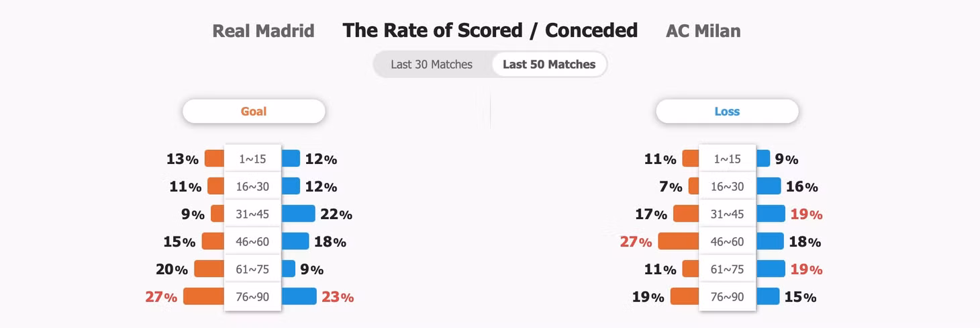
Task: Click the blue 23% bar in Goal chart
Action: click(299, 296)
